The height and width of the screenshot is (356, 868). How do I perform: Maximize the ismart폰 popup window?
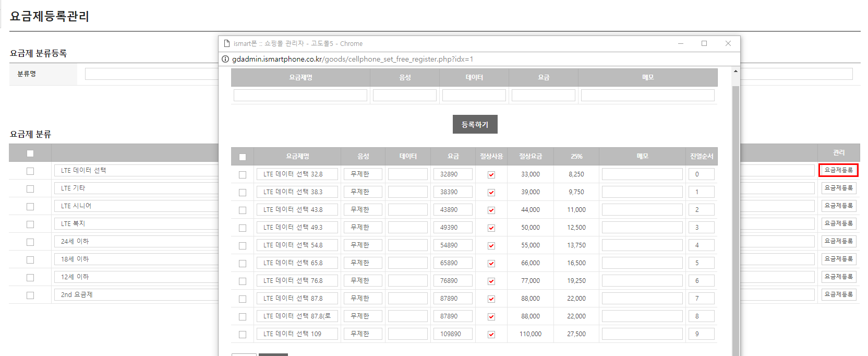click(x=704, y=43)
